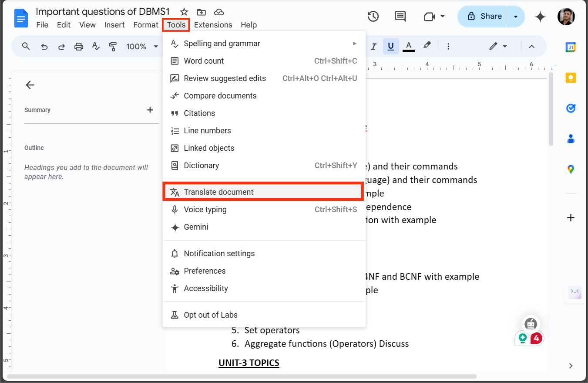Open the editing mode pencil dropdown
The width and height of the screenshot is (588, 383).
(498, 46)
